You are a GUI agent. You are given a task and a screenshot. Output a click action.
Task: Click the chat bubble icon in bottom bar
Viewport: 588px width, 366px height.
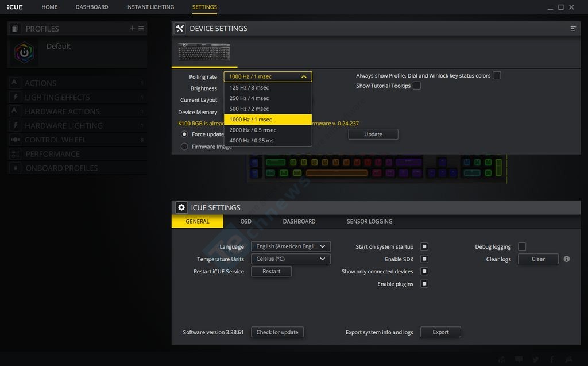519,359
